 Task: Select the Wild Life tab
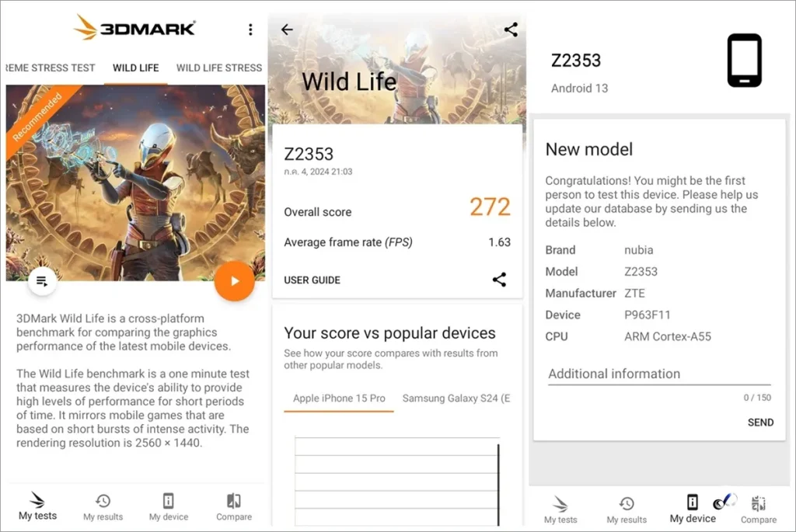tap(135, 68)
